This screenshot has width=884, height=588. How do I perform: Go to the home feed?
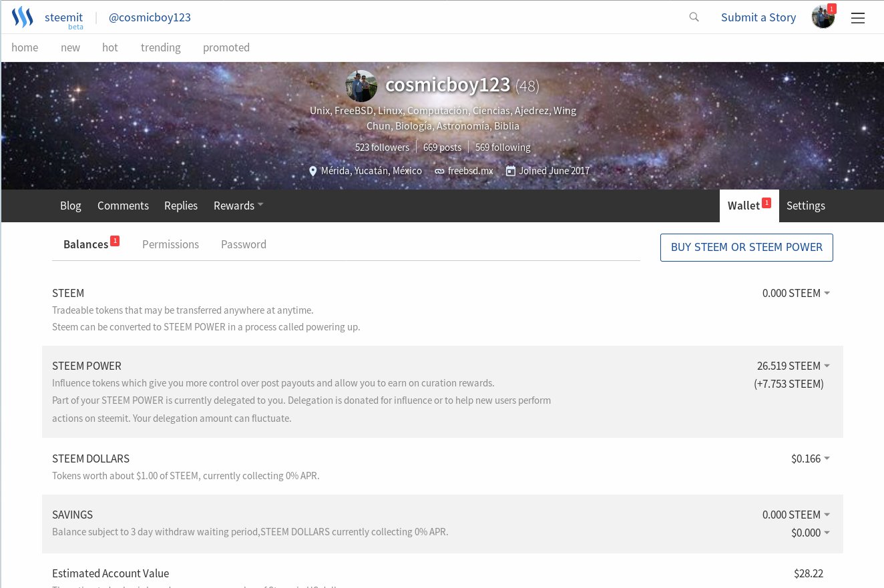[x=25, y=47]
